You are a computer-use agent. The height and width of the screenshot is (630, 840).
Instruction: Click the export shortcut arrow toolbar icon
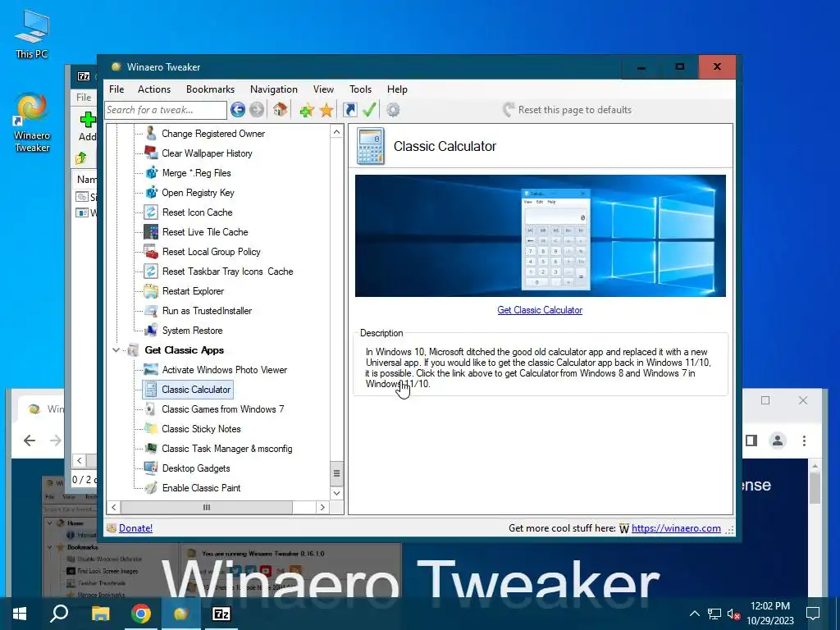[349, 110]
